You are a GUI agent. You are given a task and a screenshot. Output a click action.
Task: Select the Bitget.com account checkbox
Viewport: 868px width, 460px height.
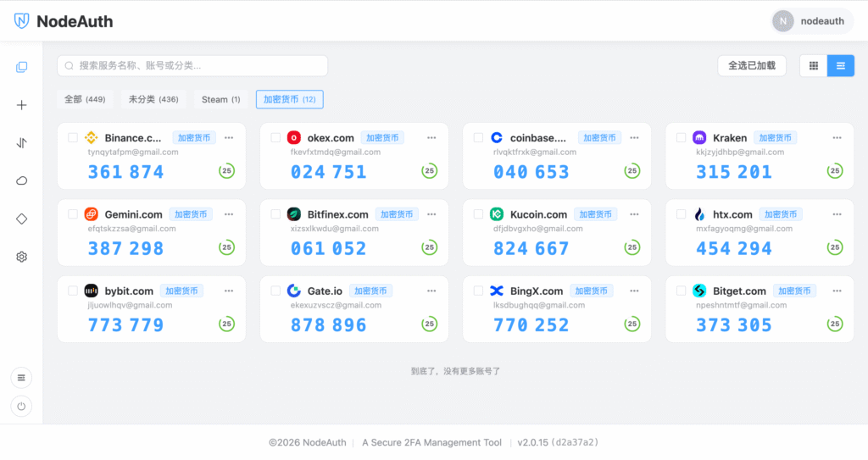click(x=681, y=291)
